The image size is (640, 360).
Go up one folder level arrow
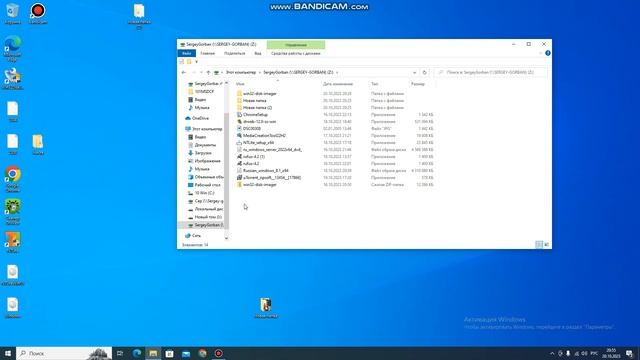(x=208, y=72)
